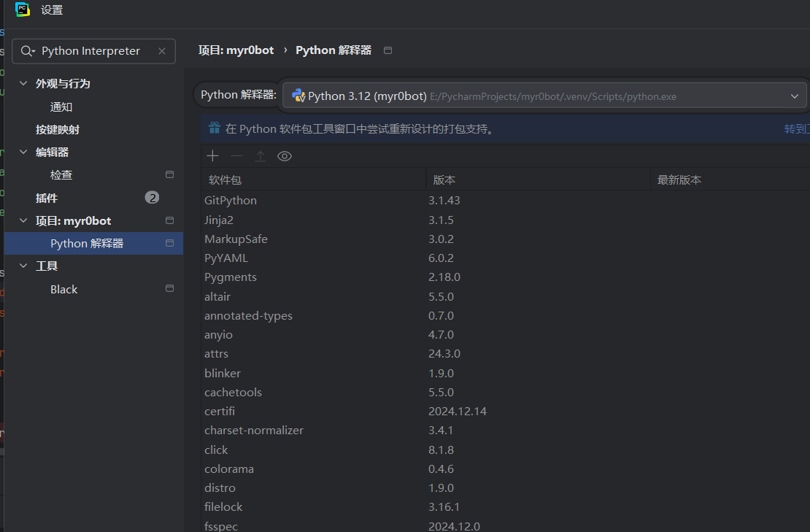Select the fsspec package row
The width and height of the screenshot is (810, 532).
click(505, 525)
